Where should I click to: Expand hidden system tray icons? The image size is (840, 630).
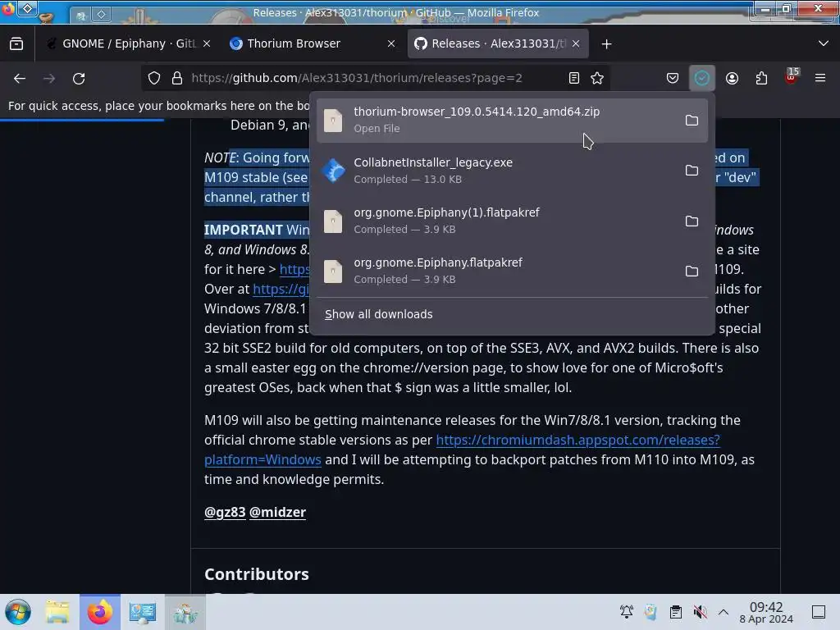724,612
